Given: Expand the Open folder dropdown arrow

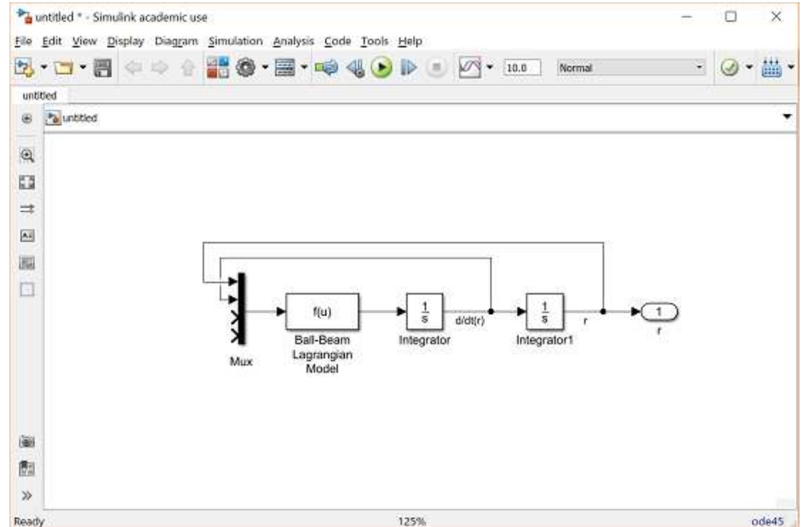Looking at the screenshot, I should [83, 68].
